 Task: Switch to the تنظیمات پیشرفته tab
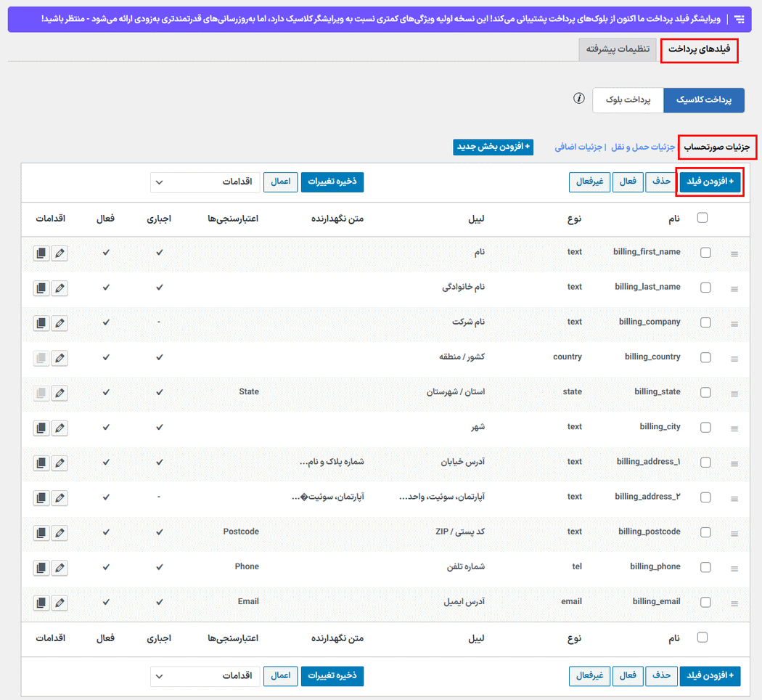pos(618,50)
